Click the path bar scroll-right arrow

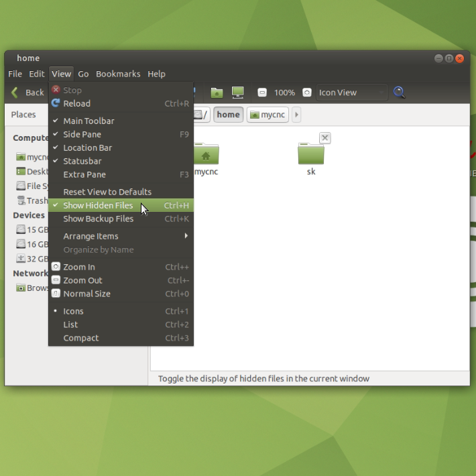(296, 115)
